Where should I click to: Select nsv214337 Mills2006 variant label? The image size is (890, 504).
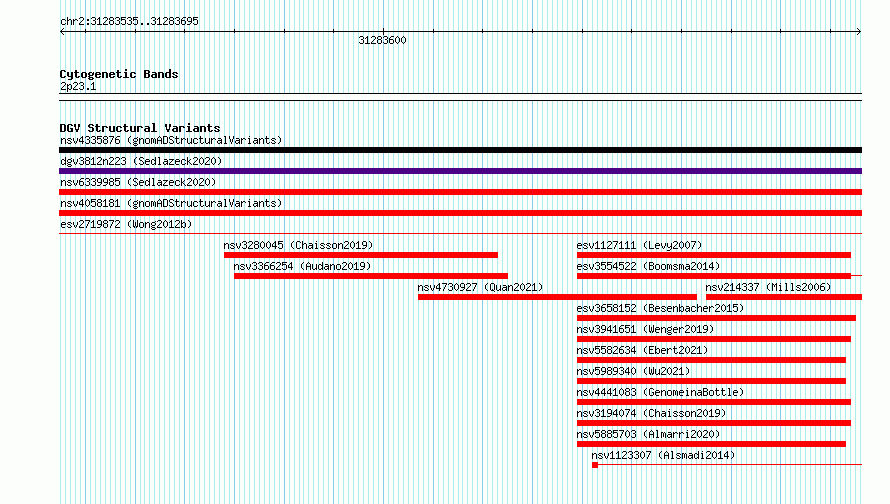tap(768, 287)
